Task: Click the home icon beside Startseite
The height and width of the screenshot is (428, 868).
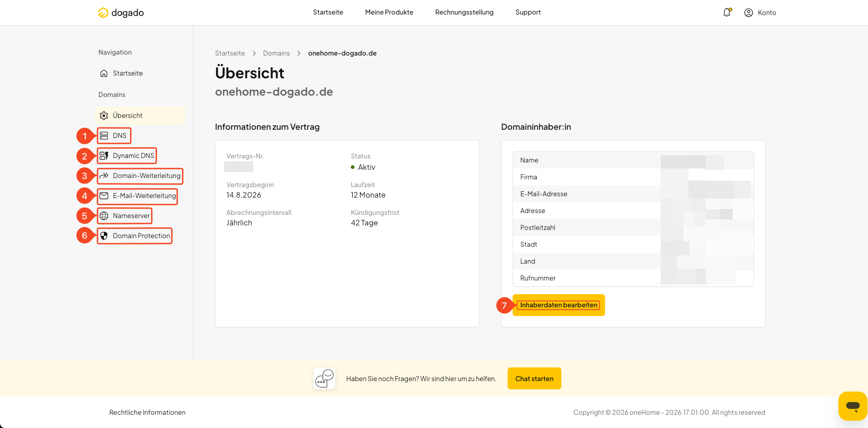Action: tap(104, 73)
